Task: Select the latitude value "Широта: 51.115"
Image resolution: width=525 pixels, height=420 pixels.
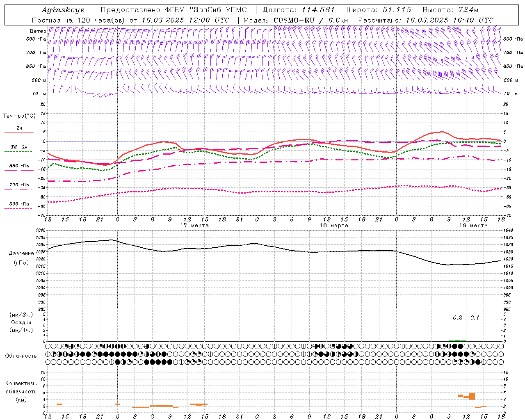Action: [379, 10]
